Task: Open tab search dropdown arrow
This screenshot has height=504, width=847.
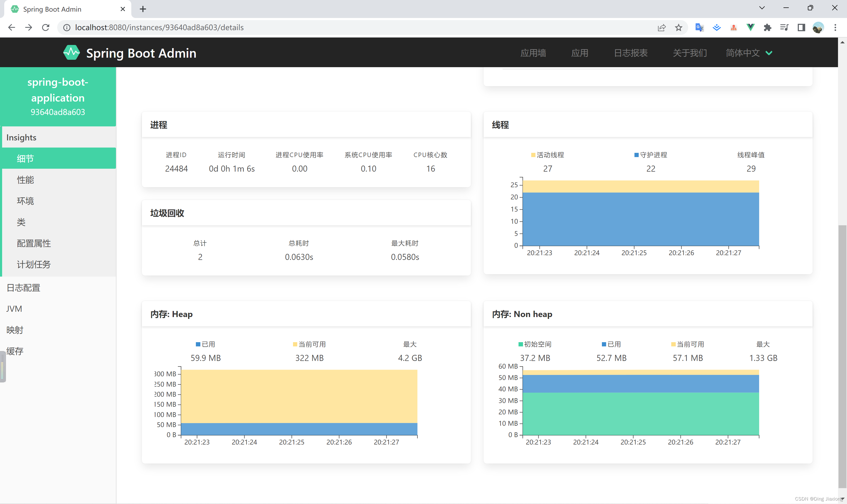Action: (x=762, y=8)
